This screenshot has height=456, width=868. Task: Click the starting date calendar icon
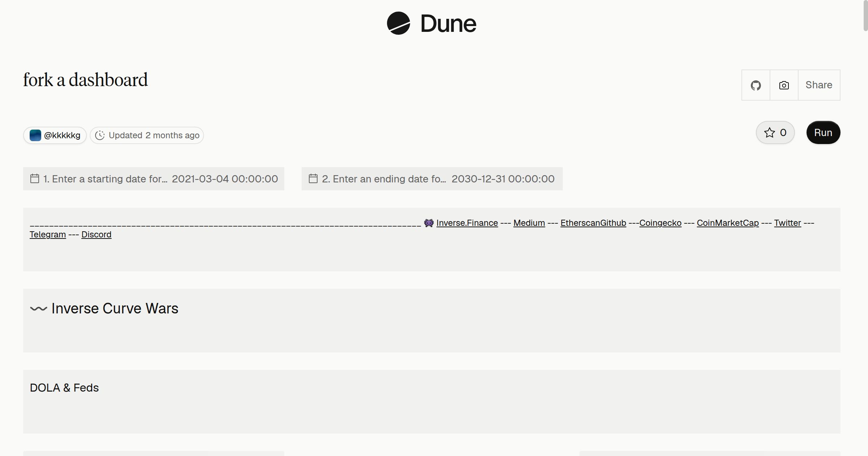(x=35, y=178)
